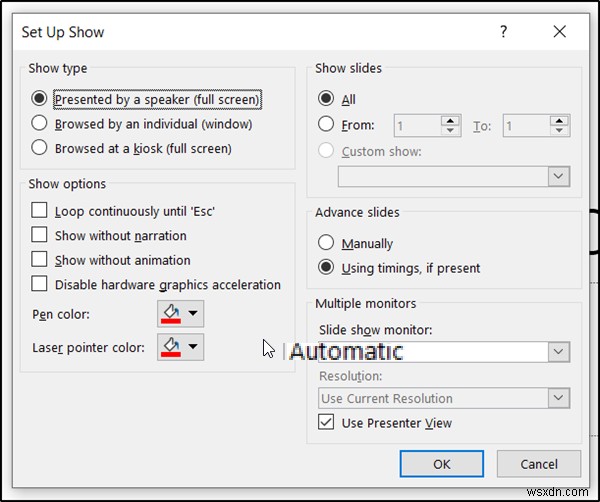Screen dimensions: 600x502
Task: Click the Cancel button
Action: point(539,464)
